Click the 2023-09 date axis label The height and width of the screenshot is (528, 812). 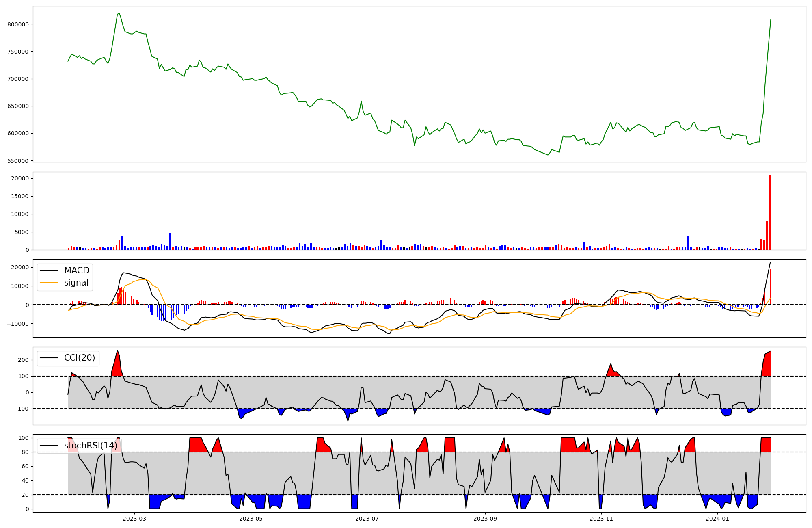(485, 519)
